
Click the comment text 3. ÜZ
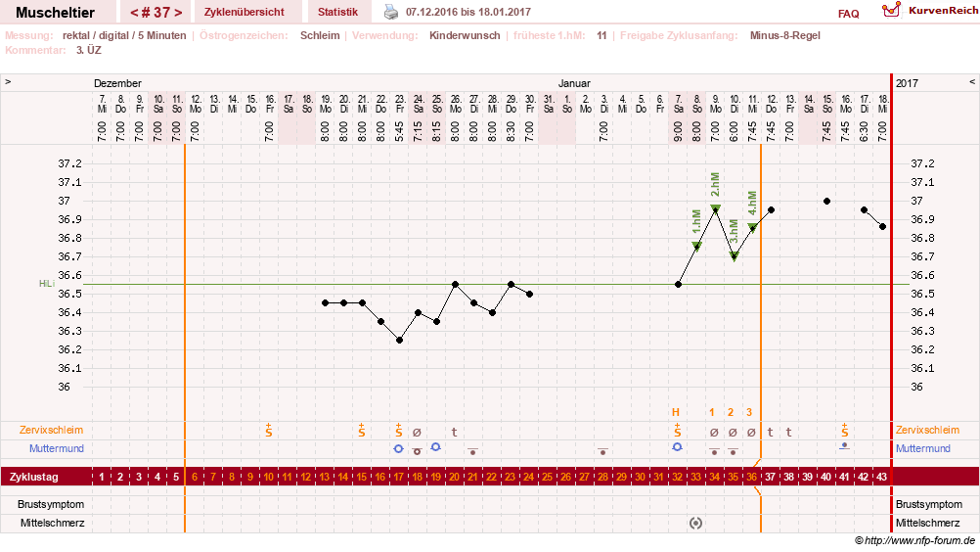(x=89, y=50)
